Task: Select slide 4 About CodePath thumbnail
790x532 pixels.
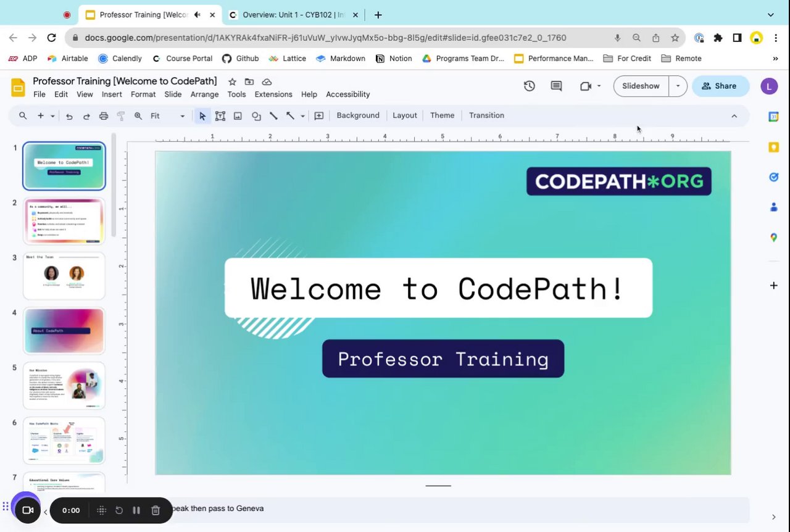Action: point(64,331)
